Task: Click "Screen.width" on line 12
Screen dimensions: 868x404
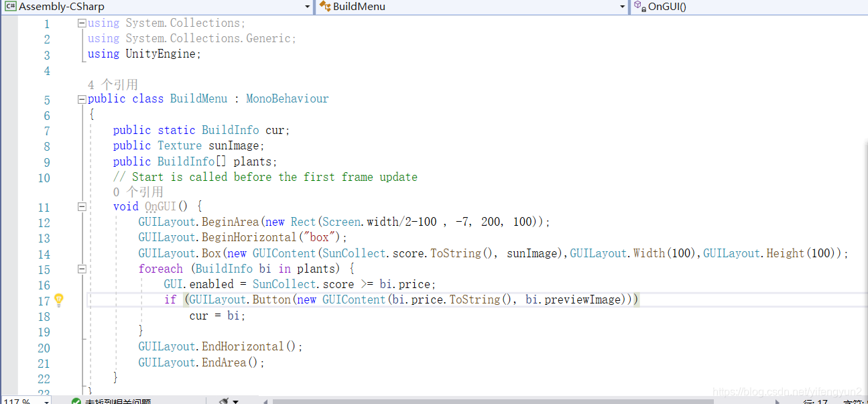Action: [x=361, y=222]
